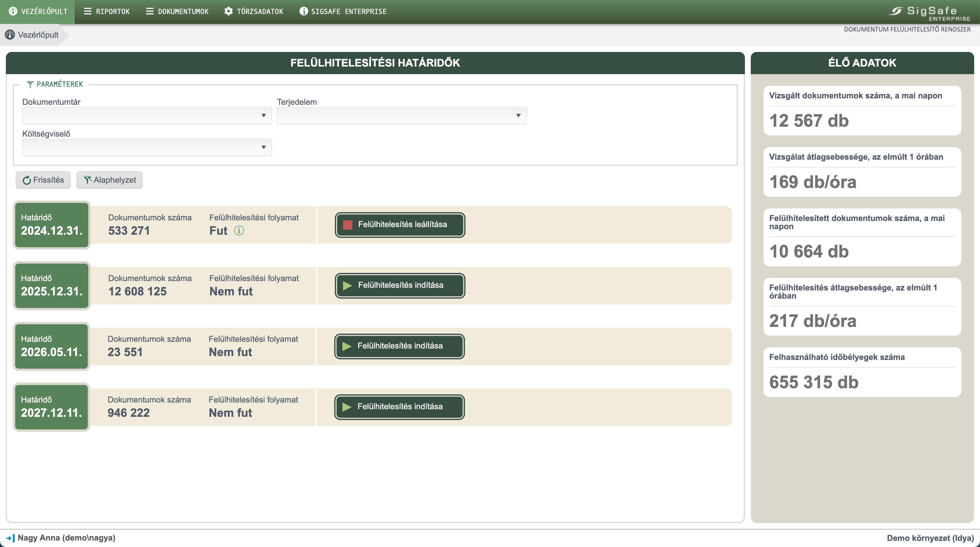Click the Vezérlőpult gauge icon in top menu
The image size is (980, 547).
(x=13, y=11)
